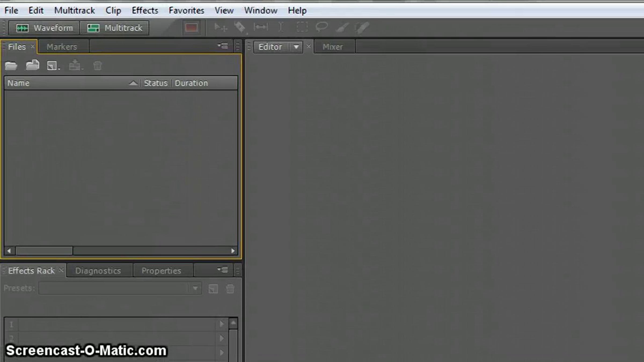The height and width of the screenshot is (362, 644).
Task: Select the Time Selection tool
Action: pyautogui.click(x=281, y=27)
